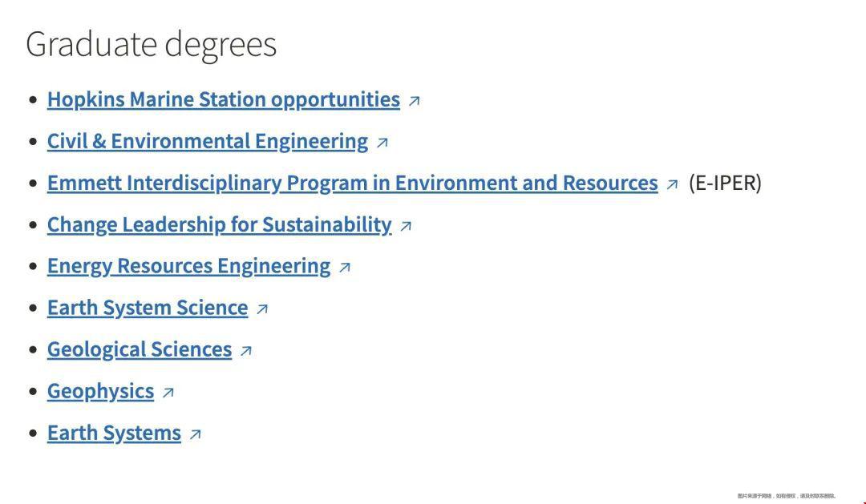
Task: Open Hopkins Marine Station opportunities link
Action: (x=223, y=99)
